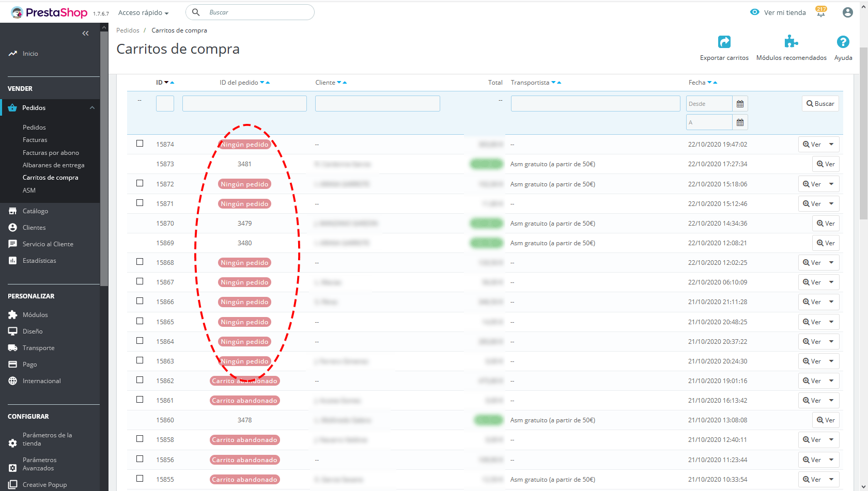
Task: Click the Parámetros Avanzados gear icon
Action: [13, 468]
